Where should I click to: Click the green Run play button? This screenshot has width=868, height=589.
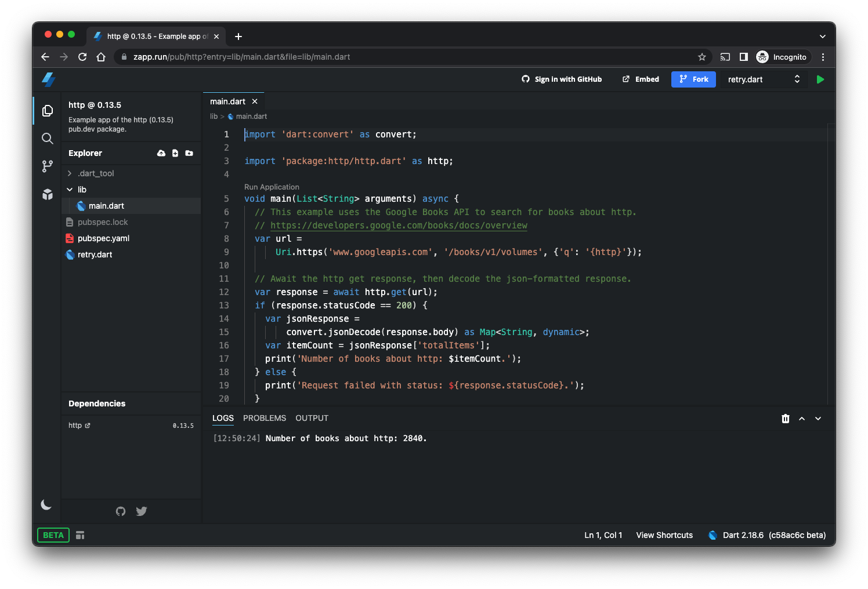[820, 79]
